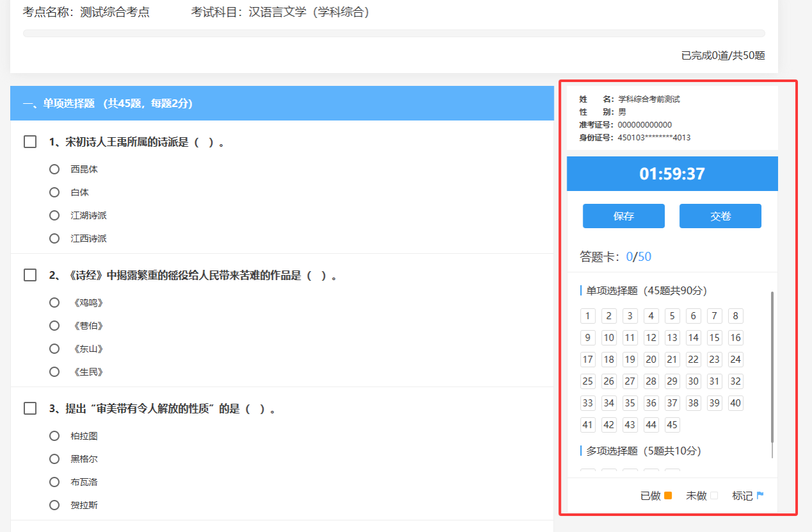
Task: Select option 白体 for question 1
Action: (54, 192)
